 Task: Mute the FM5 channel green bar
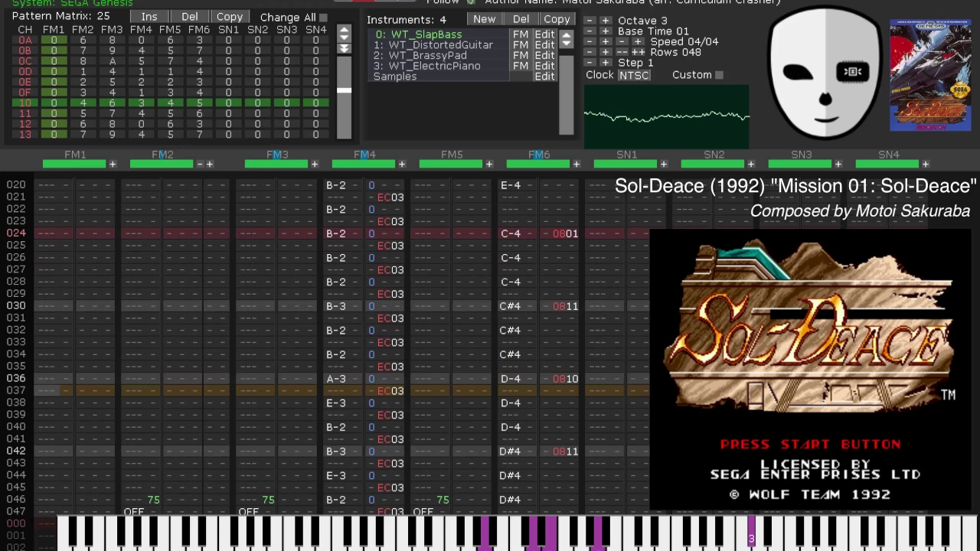coord(451,164)
